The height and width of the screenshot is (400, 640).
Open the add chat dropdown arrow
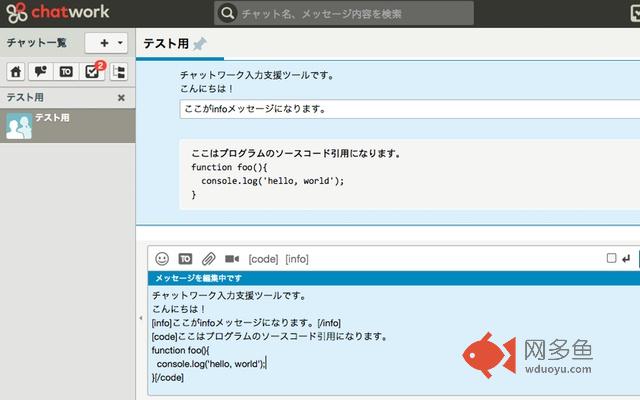coord(120,42)
